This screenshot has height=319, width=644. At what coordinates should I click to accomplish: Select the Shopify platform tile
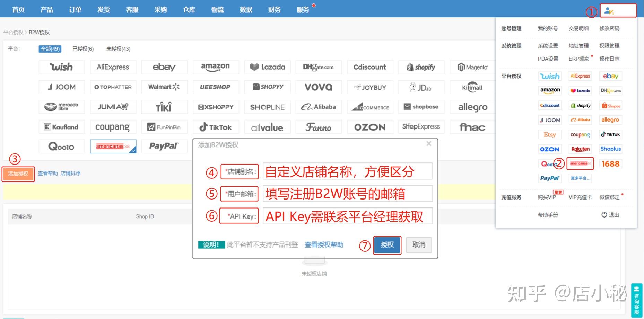[x=421, y=67]
